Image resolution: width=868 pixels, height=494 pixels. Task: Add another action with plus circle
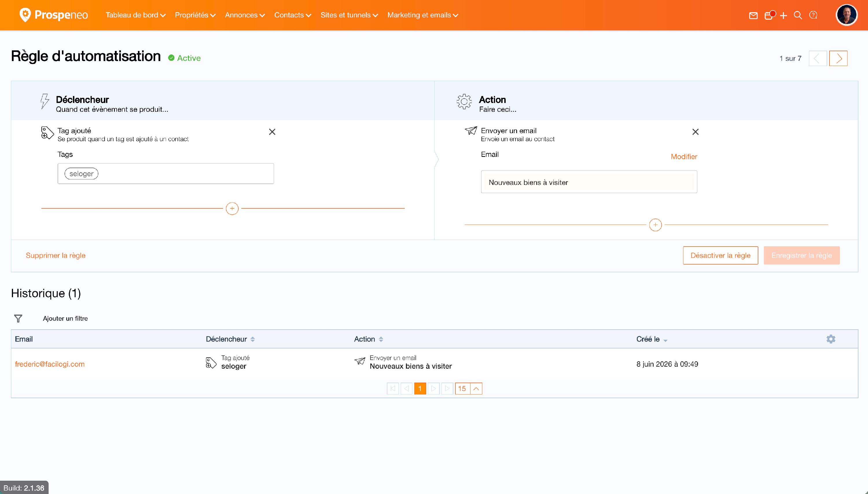[x=655, y=225]
